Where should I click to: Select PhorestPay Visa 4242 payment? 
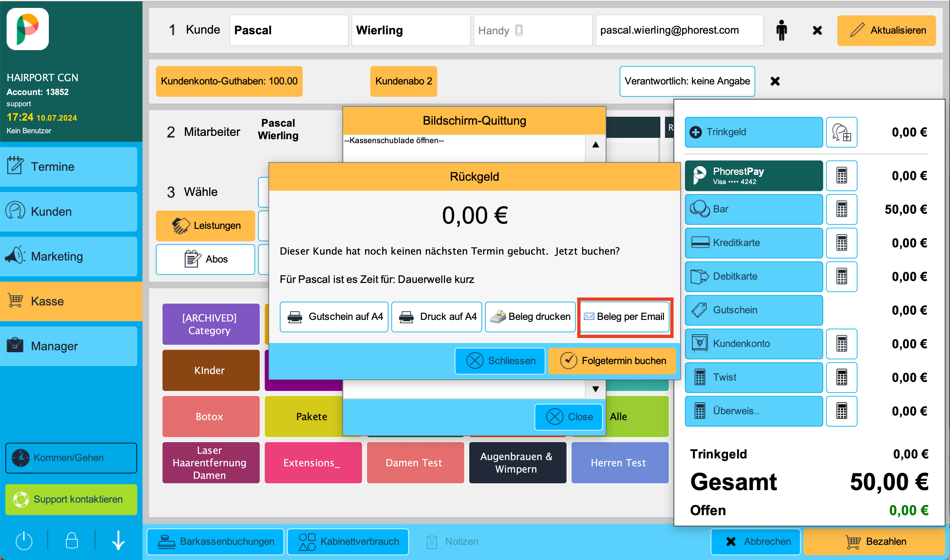753,175
